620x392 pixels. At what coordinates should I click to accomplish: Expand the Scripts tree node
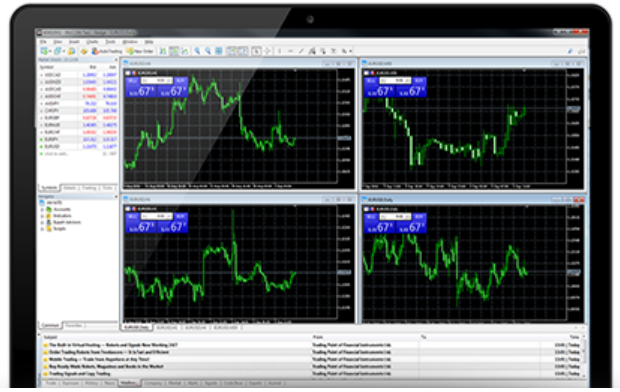[x=42, y=229]
